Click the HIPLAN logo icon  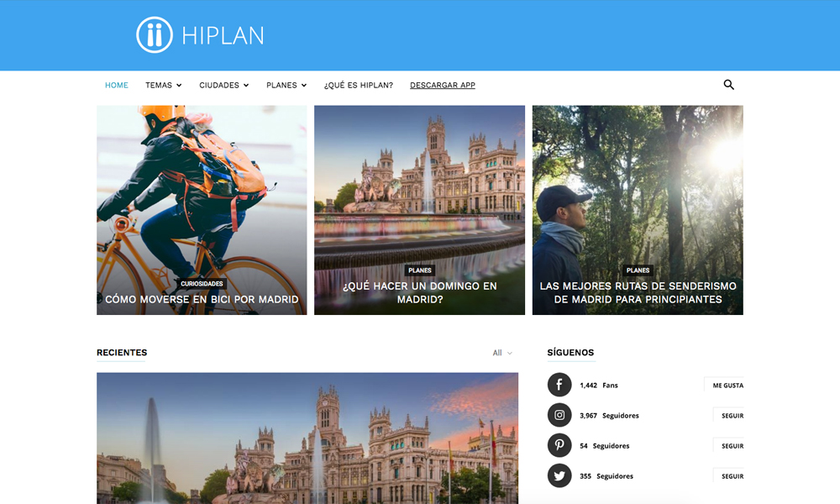pyautogui.click(x=154, y=35)
